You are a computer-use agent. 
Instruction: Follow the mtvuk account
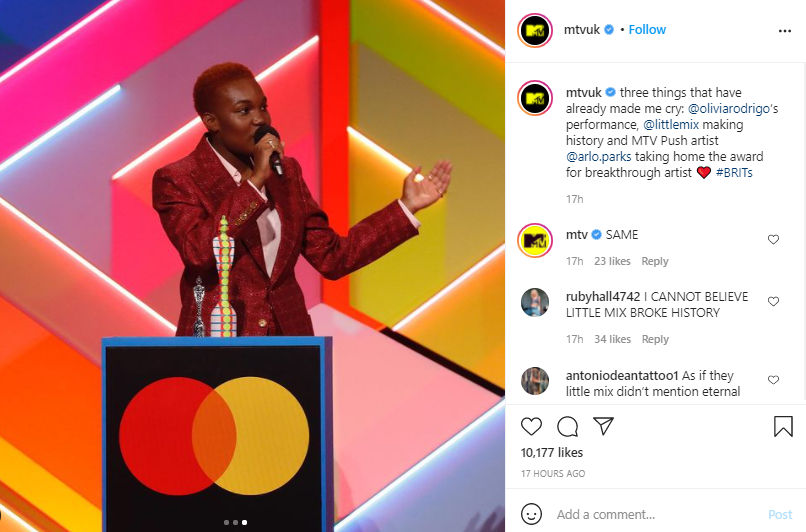(x=647, y=30)
